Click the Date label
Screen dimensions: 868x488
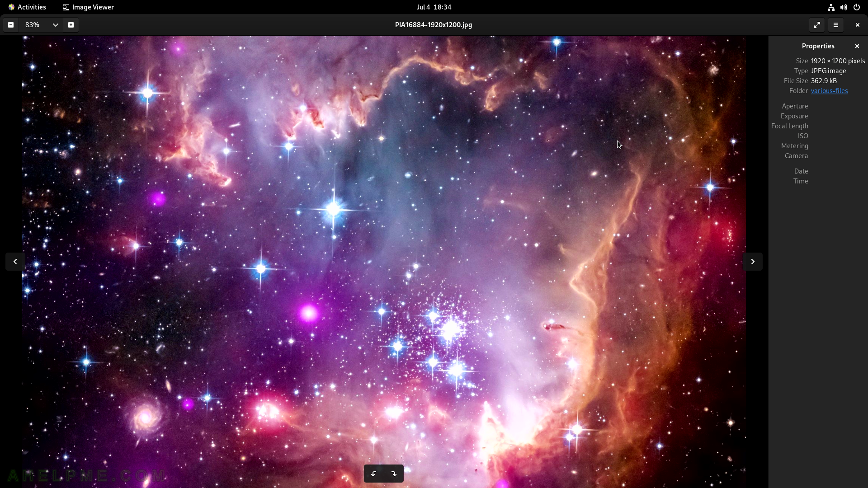click(x=801, y=171)
